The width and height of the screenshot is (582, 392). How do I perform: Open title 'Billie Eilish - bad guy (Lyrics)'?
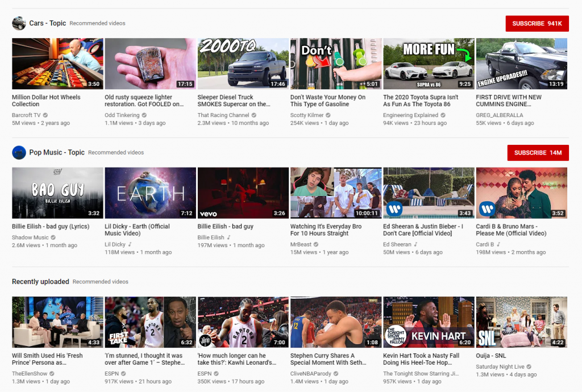pyautogui.click(x=51, y=226)
